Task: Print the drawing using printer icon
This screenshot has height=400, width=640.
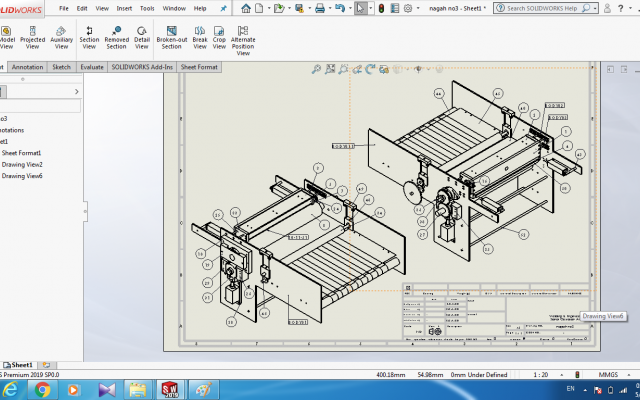Action: tap(320, 8)
